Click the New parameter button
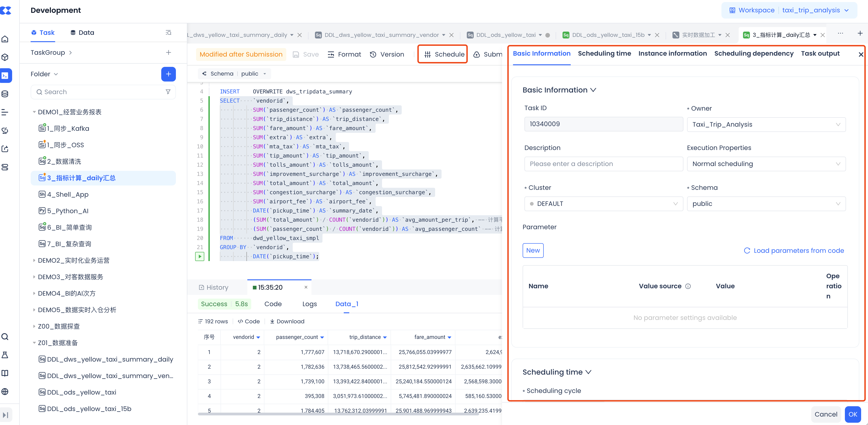The height and width of the screenshot is (425, 868). (533, 251)
